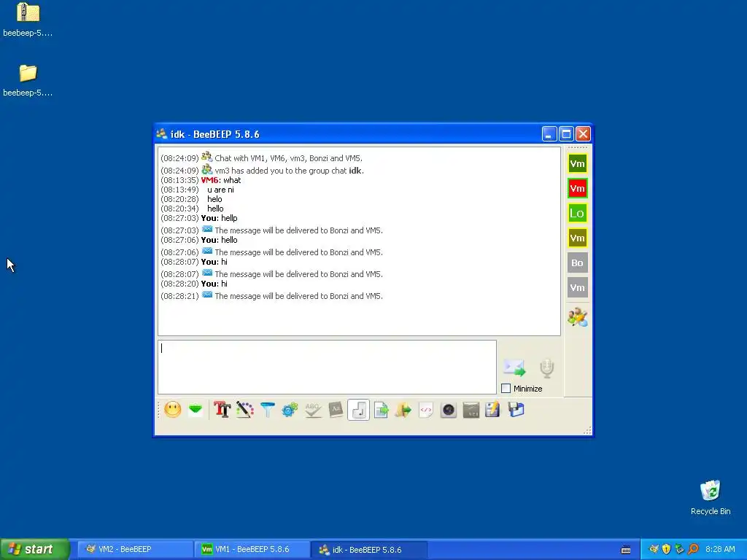Click the BeeBEEP bee tray icon
Image resolution: width=747 pixels, height=560 pixels.
click(654, 549)
